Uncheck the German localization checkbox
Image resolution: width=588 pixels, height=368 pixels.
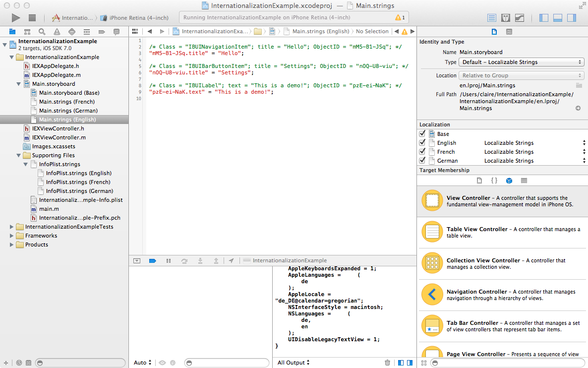click(422, 161)
